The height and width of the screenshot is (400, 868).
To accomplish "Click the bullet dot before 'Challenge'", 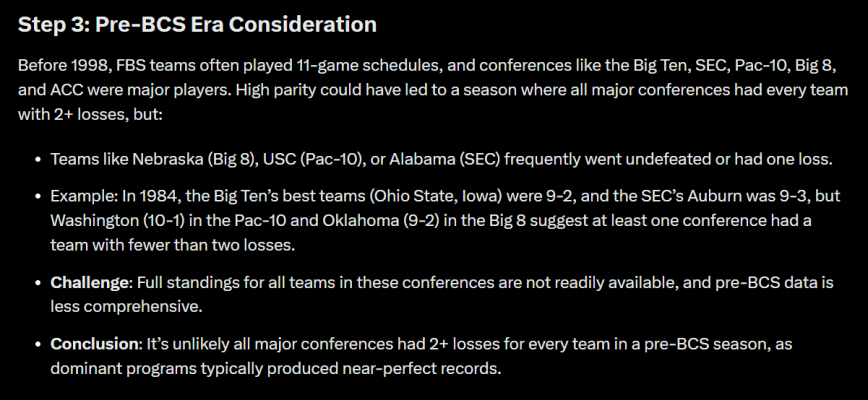I will click(x=38, y=283).
